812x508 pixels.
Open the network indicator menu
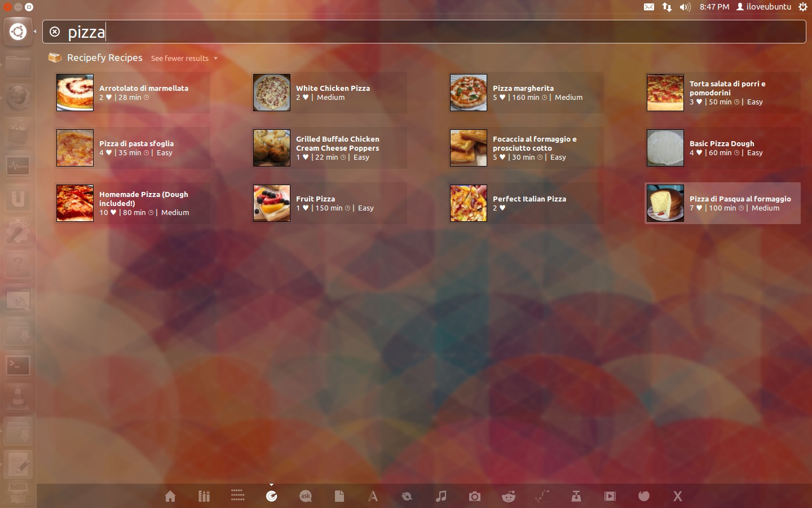click(667, 7)
